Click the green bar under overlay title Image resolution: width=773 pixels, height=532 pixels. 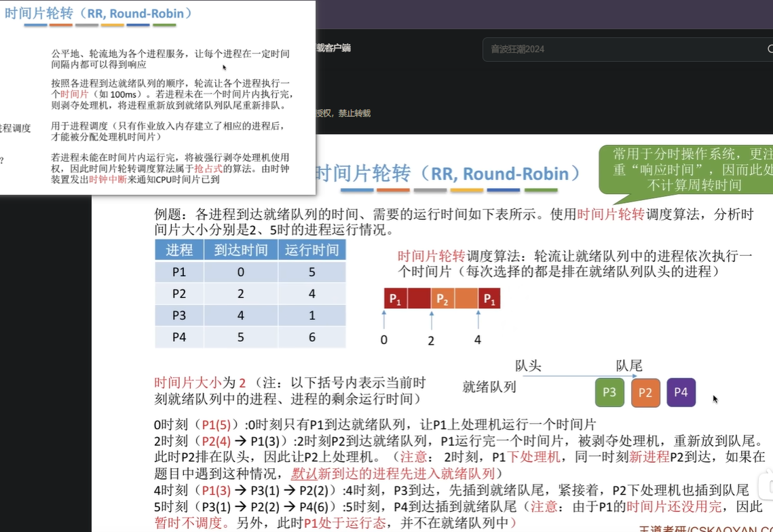[164, 25]
